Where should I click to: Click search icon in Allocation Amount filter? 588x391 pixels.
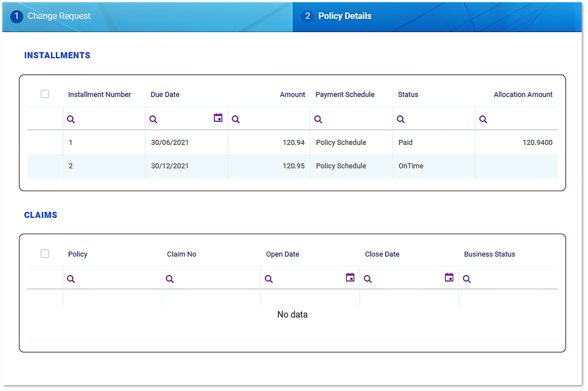tap(483, 120)
